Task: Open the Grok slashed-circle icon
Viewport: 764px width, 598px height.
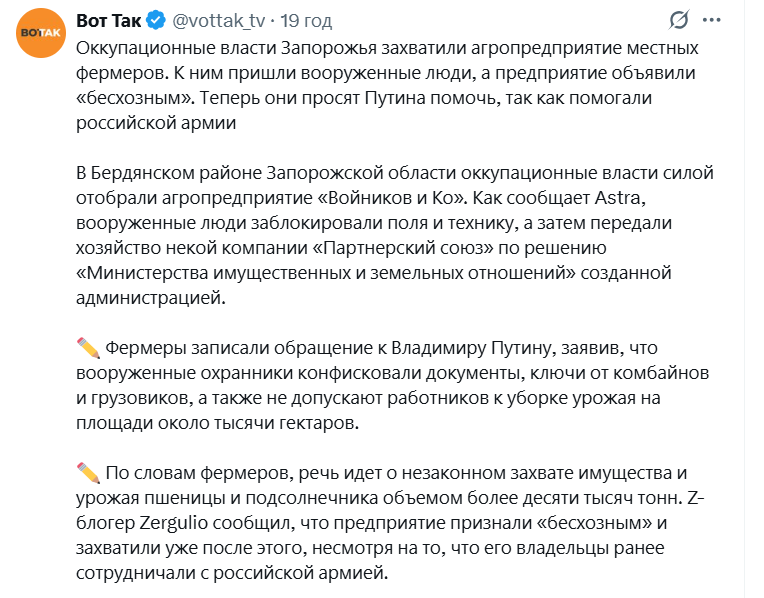Action: [680, 20]
